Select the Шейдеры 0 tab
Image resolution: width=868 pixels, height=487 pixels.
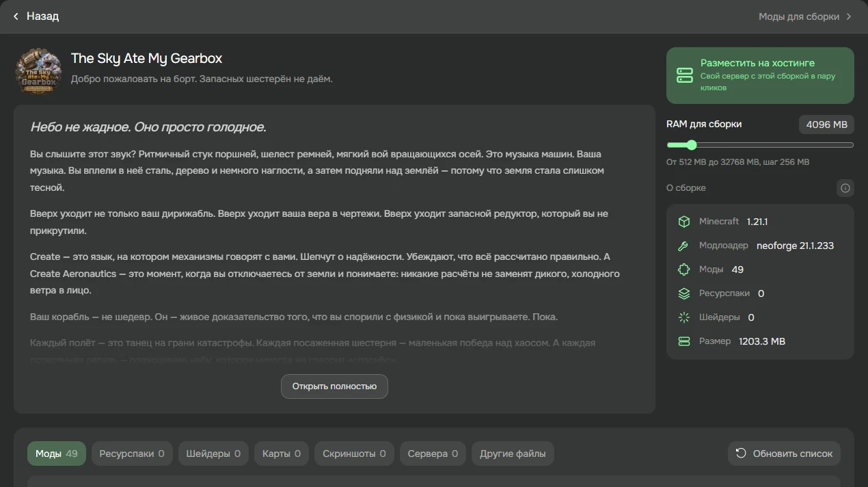(x=213, y=453)
